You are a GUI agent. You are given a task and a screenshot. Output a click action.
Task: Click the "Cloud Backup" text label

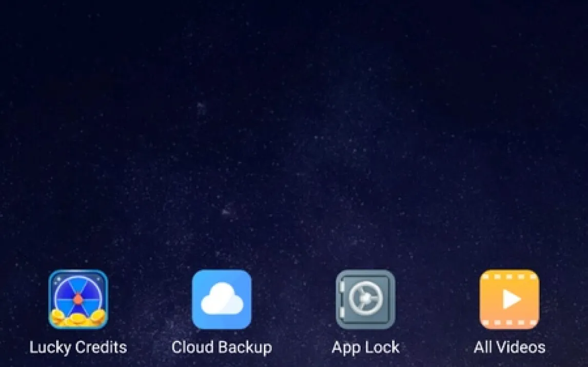(x=222, y=348)
